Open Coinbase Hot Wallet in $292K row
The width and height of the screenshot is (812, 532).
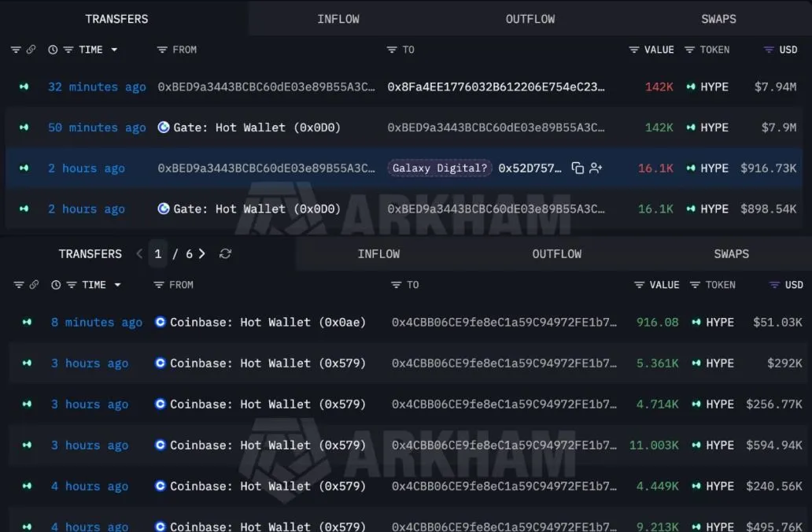pos(268,363)
